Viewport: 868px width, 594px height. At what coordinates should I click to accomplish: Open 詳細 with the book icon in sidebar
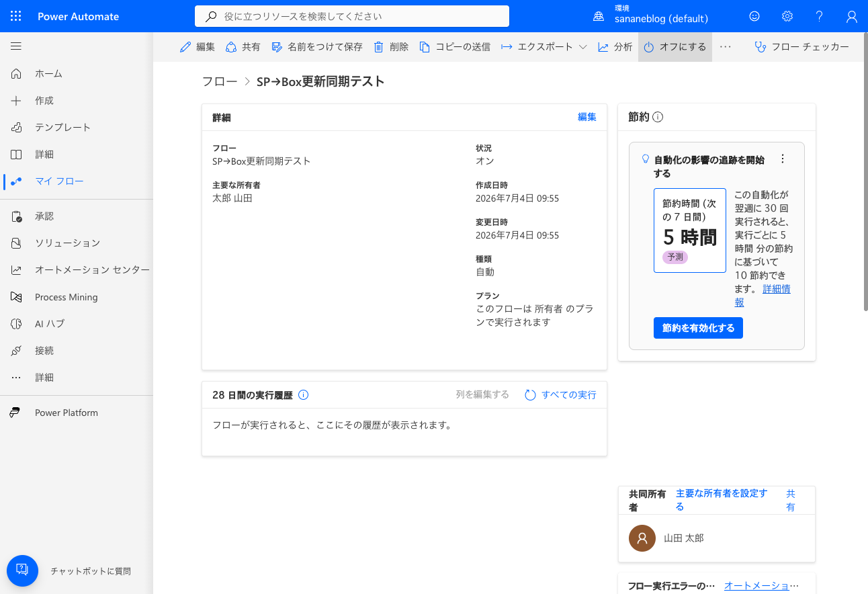click(x=77, y=155)
